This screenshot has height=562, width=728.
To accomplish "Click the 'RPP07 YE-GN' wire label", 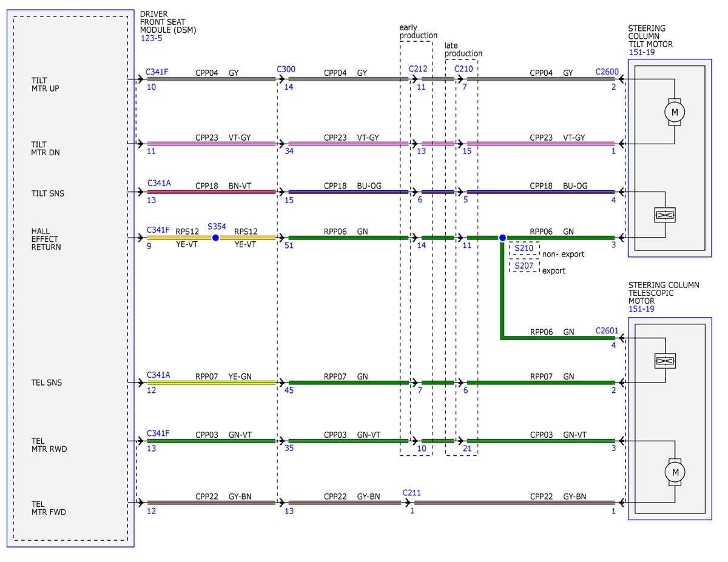I will pos(223,376).
